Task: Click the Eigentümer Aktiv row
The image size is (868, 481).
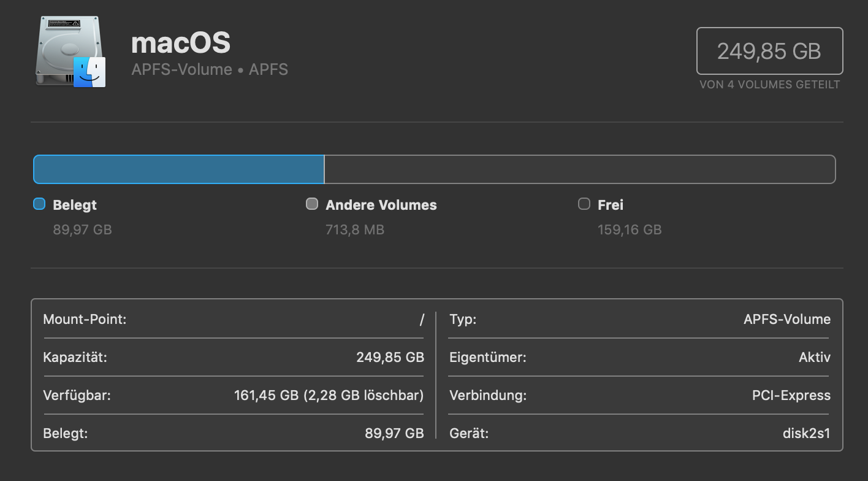Action: (x=639, y=357)
